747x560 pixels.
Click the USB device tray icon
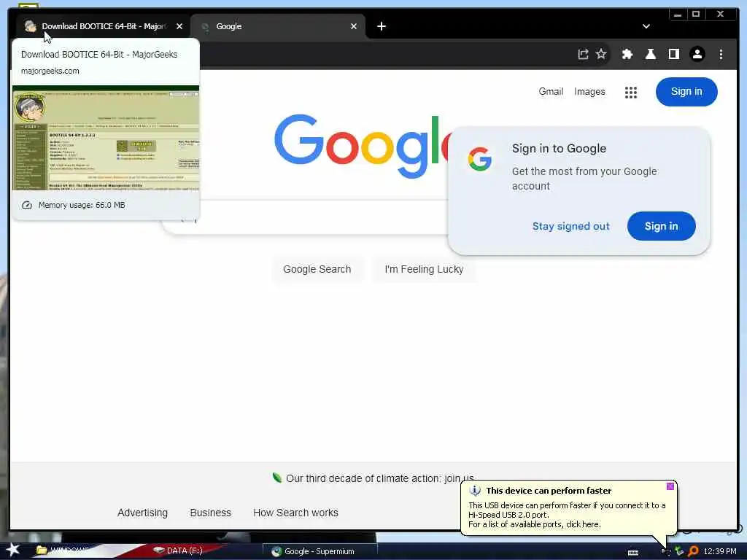coord(666,551)
